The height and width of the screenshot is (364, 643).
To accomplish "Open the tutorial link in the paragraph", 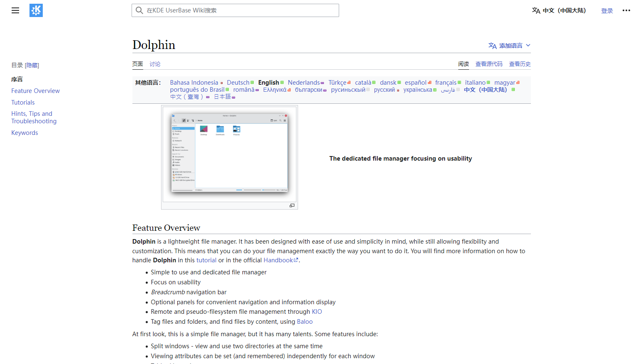I will tap(206, 260).
